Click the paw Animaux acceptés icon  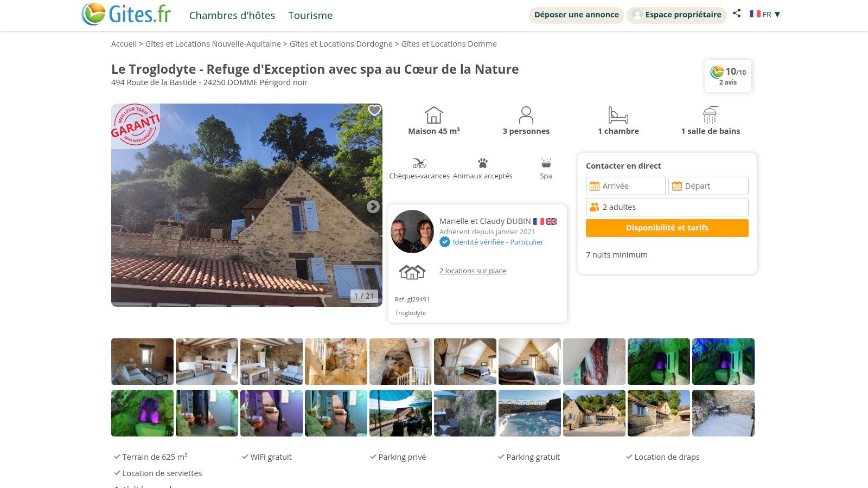tap(483, 163)
